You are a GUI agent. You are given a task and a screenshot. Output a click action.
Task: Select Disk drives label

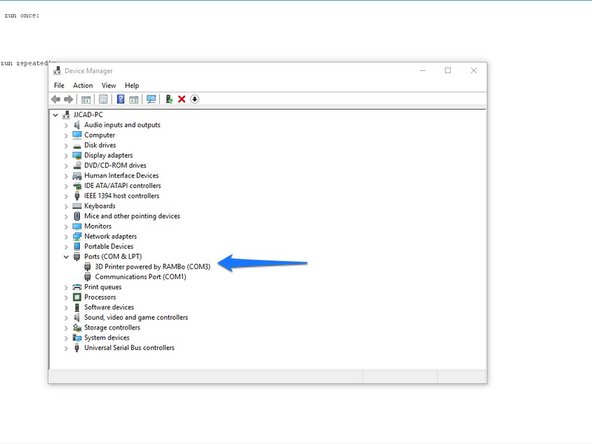(100, 145)
